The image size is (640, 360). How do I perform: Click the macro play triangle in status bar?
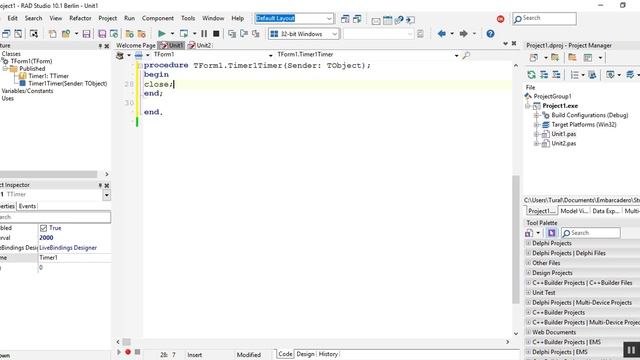119,351
